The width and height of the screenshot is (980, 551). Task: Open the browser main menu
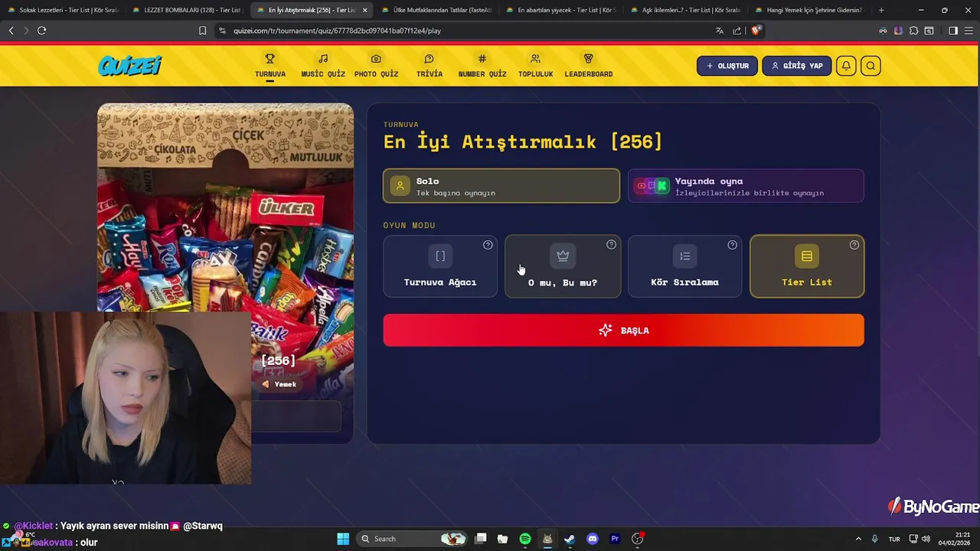click(x=969, y=31)
